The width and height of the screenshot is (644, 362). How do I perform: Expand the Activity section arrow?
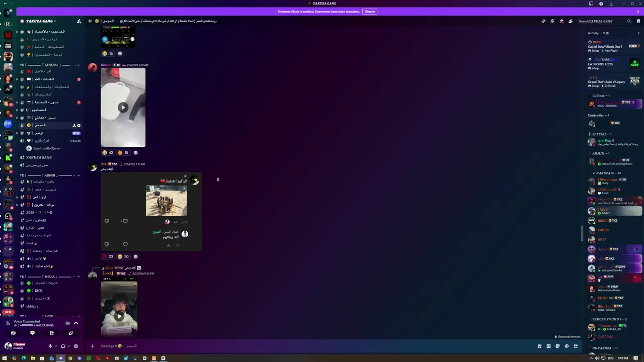point(638,33)
